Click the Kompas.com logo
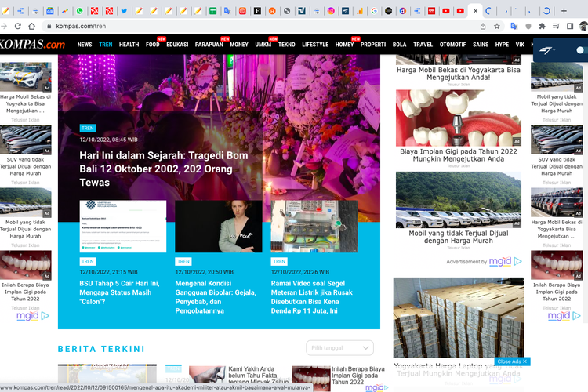Viewport: 588px width, 392px height. (33, 45)
